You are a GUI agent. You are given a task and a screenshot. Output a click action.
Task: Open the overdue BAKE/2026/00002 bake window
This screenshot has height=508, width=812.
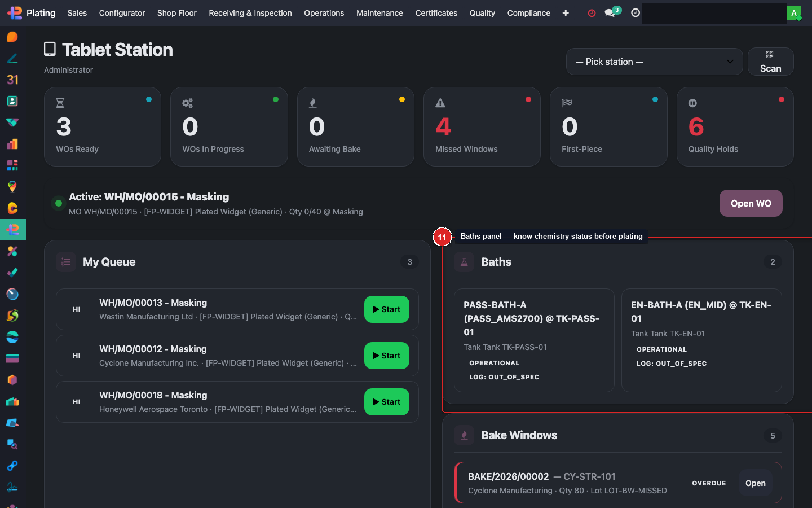pos(755,483)
